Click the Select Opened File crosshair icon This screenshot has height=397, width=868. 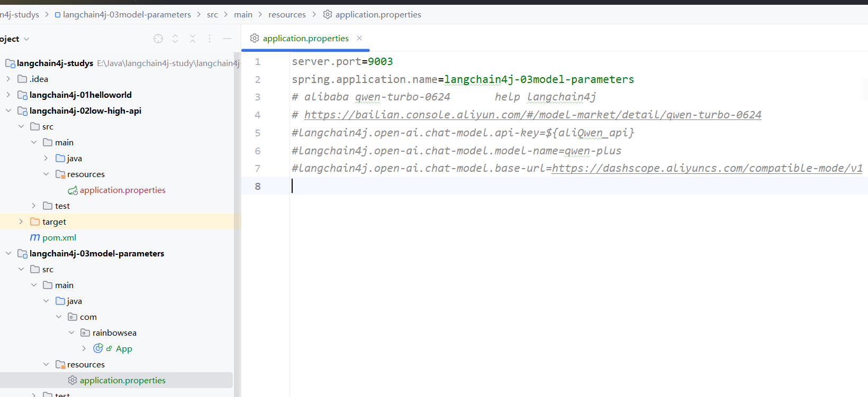pyautogui.click(x=158, y=39)
